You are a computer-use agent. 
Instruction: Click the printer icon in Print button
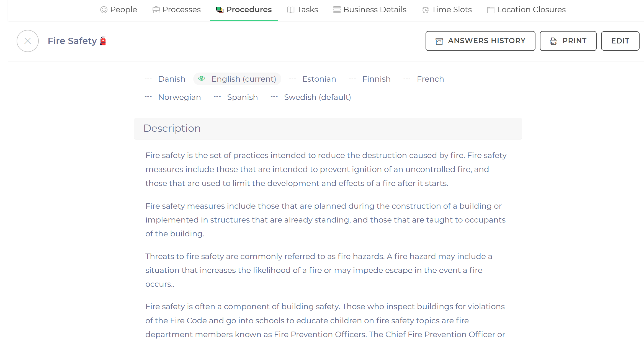click(553, 41)
